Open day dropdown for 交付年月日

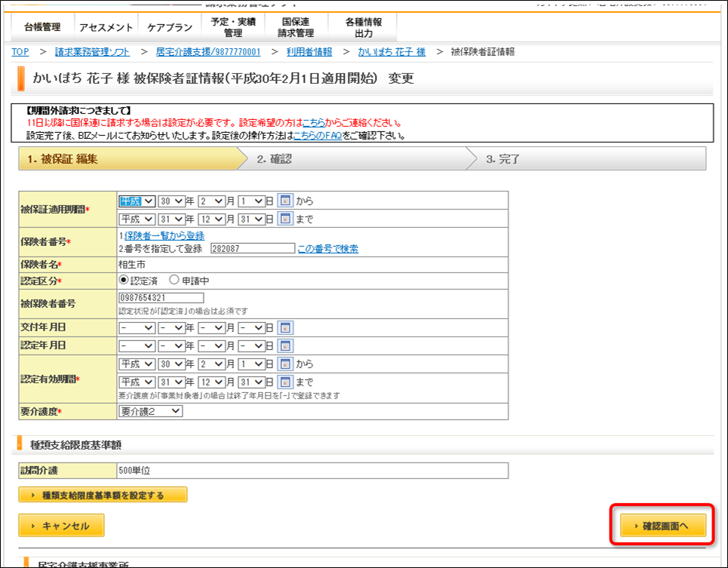pyautogui.click(x=252, y=328)
